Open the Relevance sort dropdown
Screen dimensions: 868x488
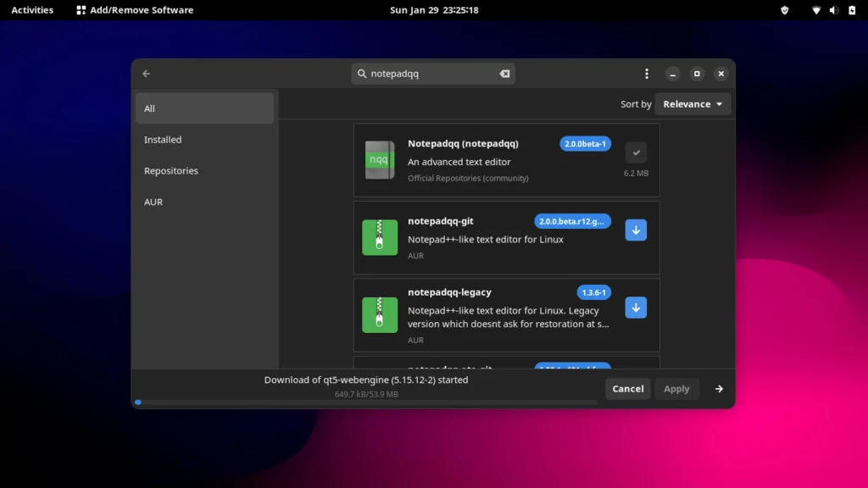tap(693, 103)
